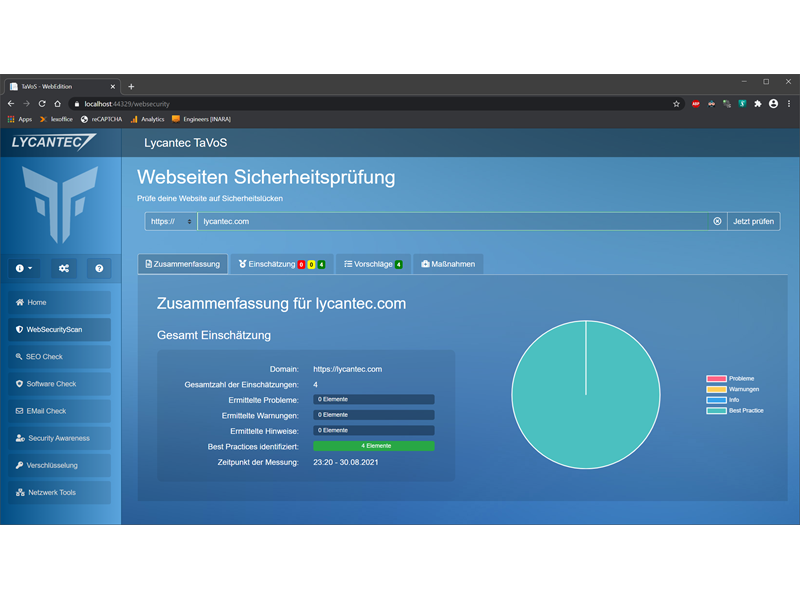Click the Best Practices 4 Elemente green bar
The height and width of the screenshot is (600, 800).
(x=374, y=446)
